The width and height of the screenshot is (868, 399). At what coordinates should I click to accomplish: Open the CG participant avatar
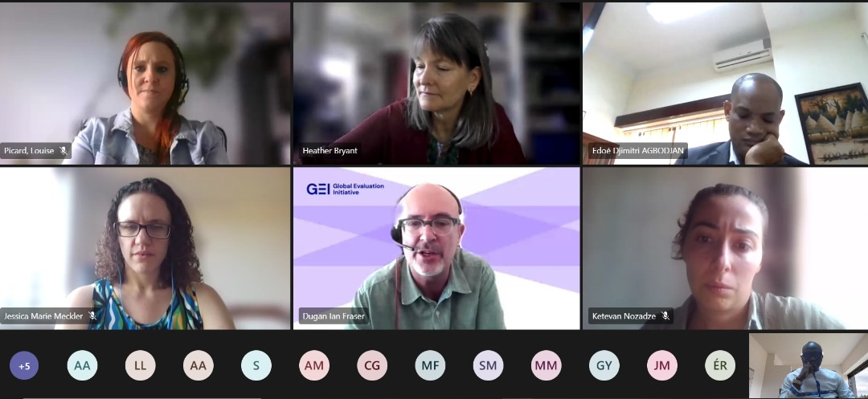(372, 365)
